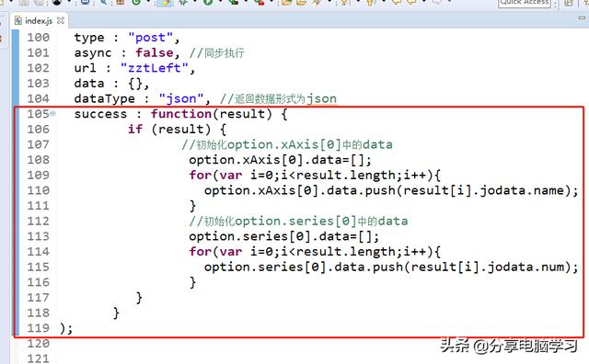589x364 pixels.
Task: Click line number 100 in the gutter
Action: coord(38,38)
